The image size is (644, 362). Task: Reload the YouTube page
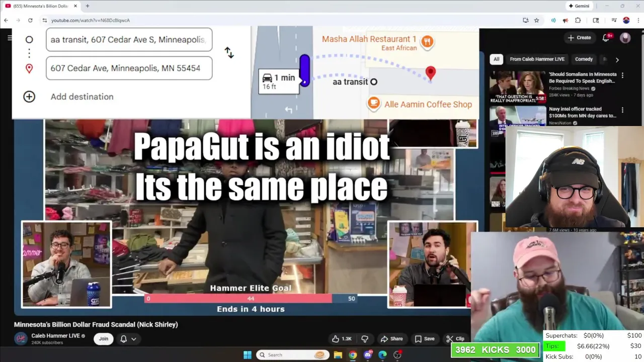coord(30,20)
